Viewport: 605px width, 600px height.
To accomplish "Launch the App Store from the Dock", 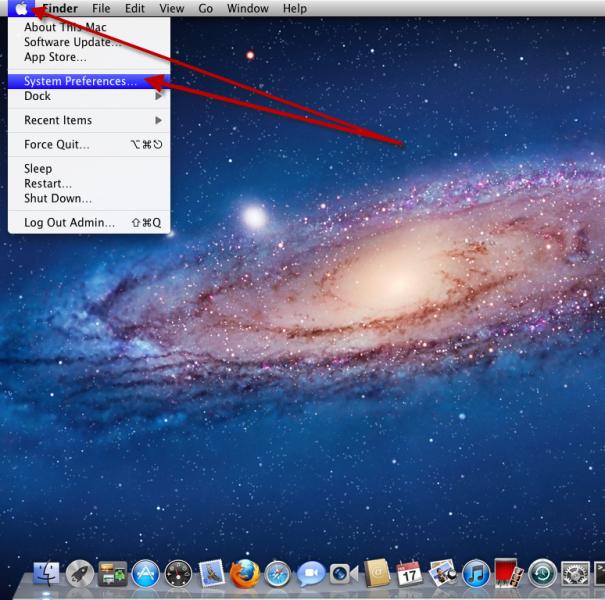I will (145, 575).
